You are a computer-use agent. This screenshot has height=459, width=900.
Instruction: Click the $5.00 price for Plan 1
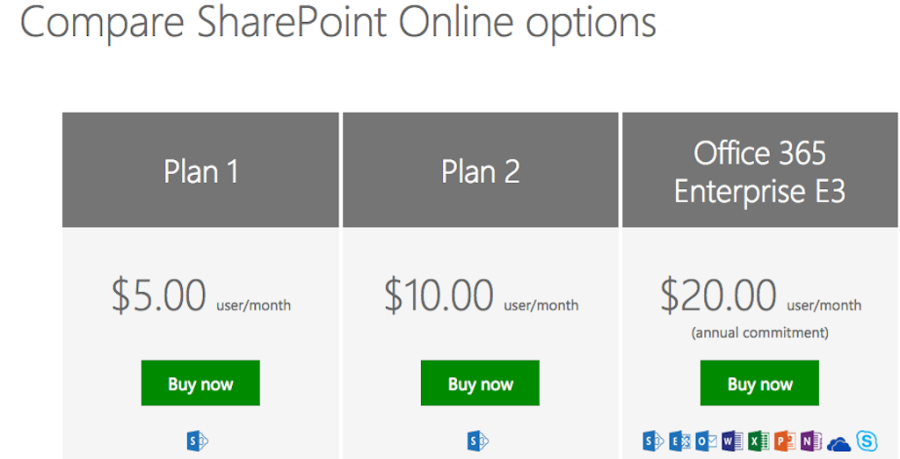coord(159,296)
